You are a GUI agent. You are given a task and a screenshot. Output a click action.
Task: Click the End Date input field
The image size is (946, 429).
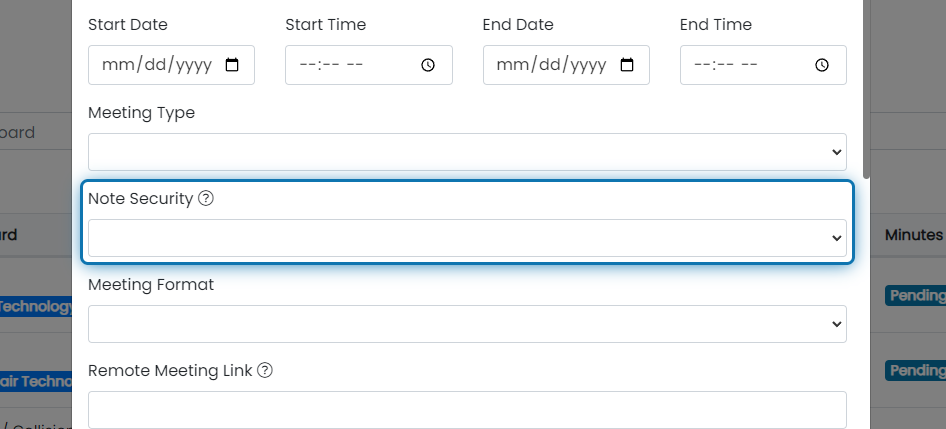point(566,65)
